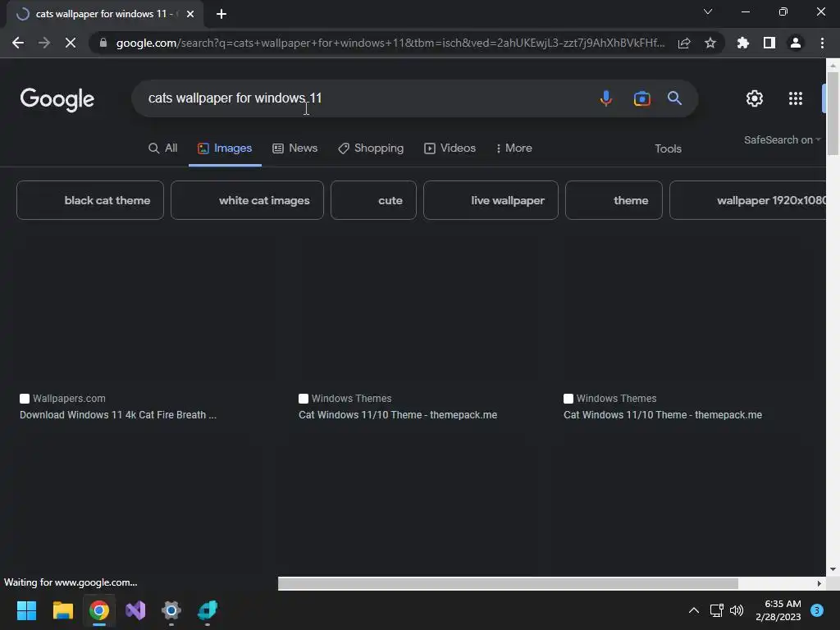This screenshot has height=630, width=840.
Task: Select the live wallpaper chip
Action: [491, 200]
